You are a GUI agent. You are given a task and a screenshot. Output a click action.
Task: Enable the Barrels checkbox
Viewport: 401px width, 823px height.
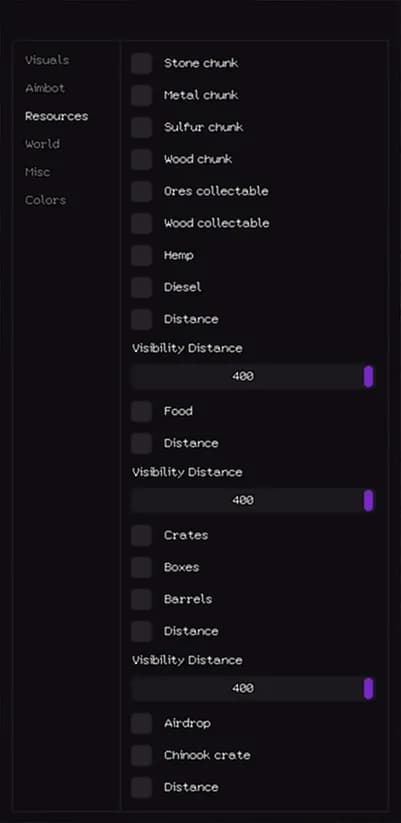coord(141,599)
